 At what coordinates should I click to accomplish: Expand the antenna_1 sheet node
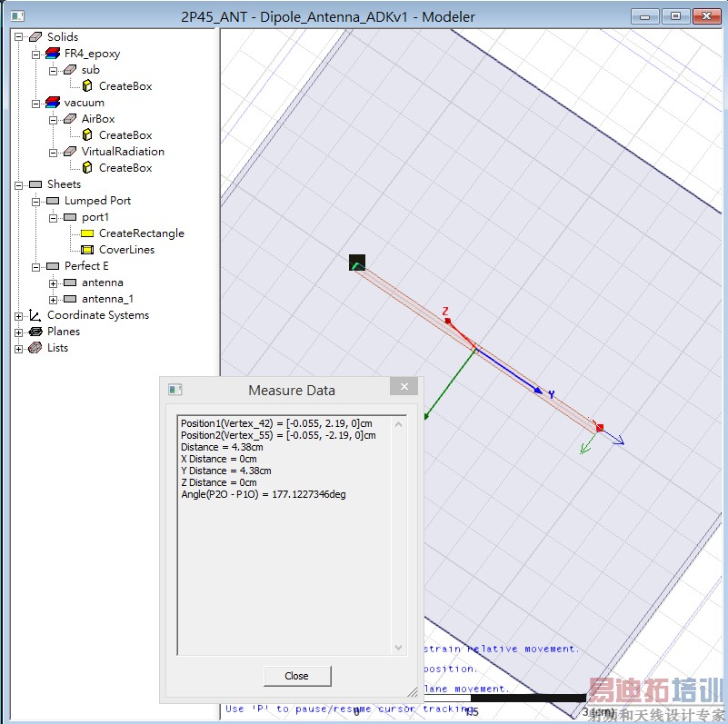(54, 299)
